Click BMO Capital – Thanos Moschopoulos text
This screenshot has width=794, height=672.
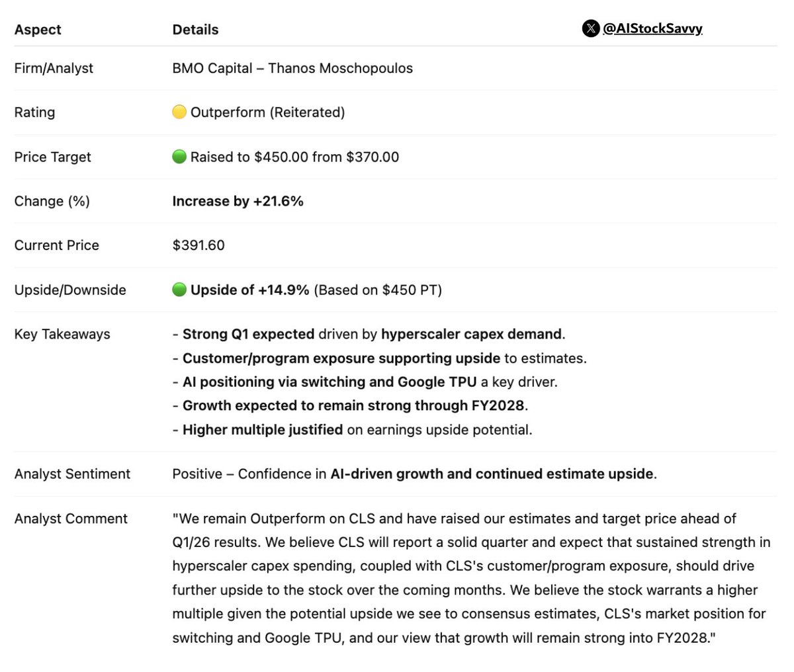tap(292, 68)
